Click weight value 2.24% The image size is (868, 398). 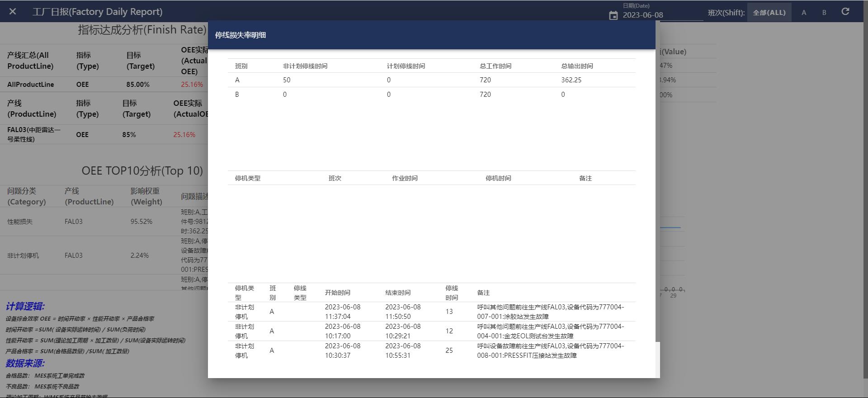pos(140,256)
